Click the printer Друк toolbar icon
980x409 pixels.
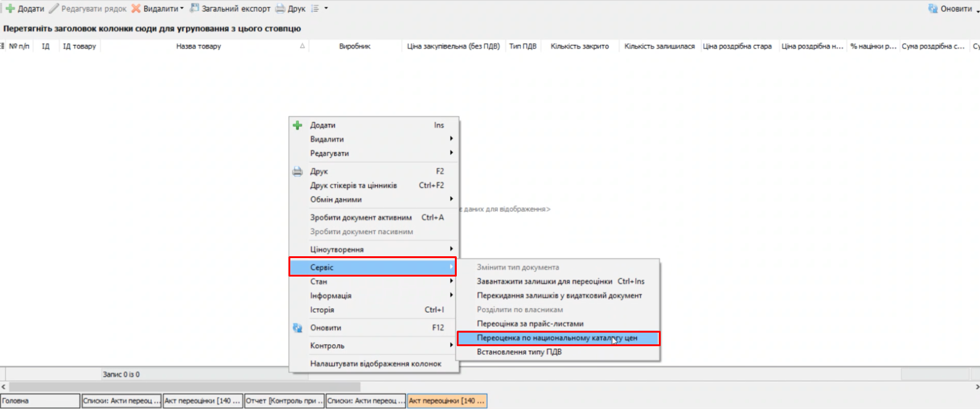click(280, 9)
